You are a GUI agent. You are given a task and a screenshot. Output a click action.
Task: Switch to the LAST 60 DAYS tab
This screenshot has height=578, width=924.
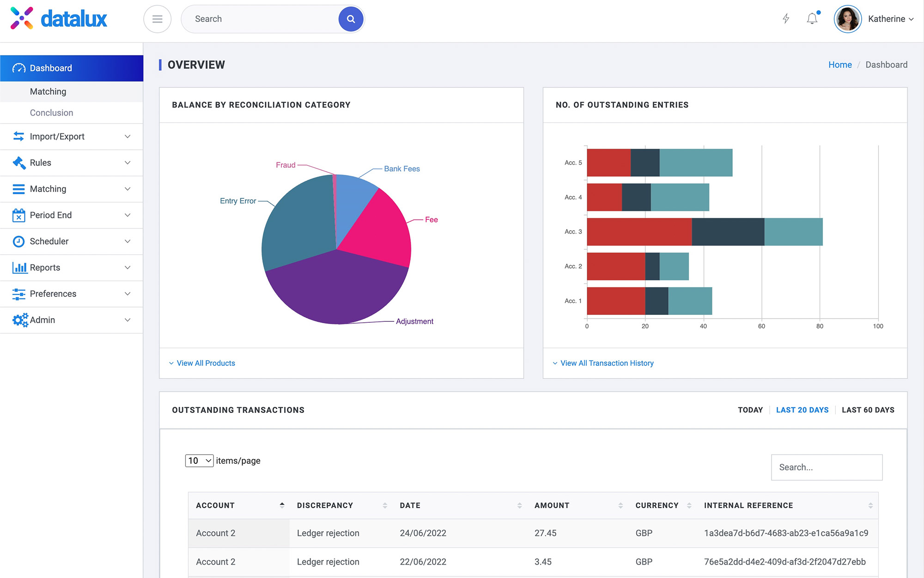(x=868, y=410)
